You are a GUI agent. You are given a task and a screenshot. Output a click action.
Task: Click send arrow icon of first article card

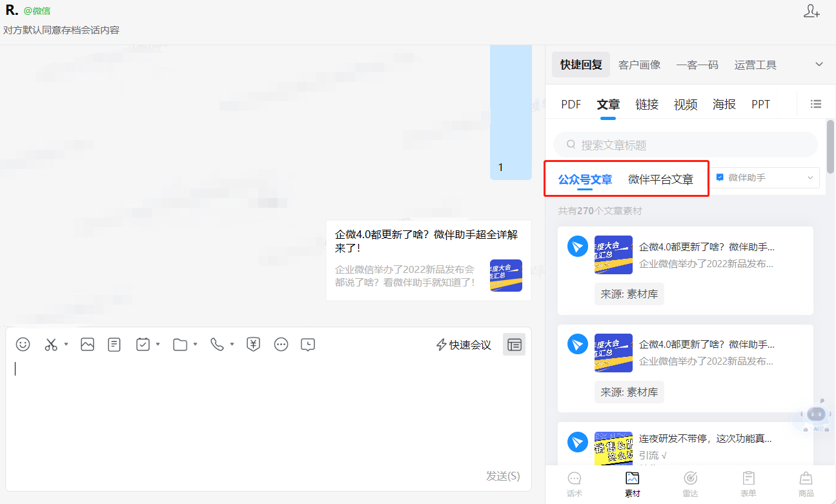[x=577, y=246]
